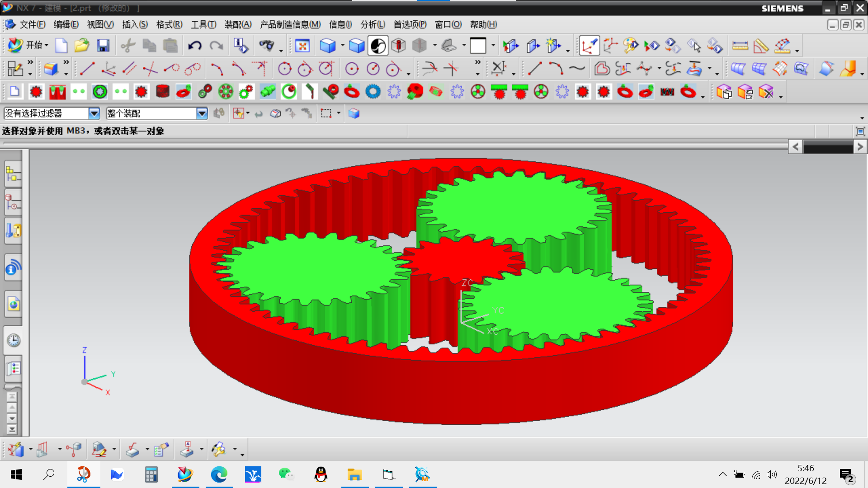The image size is (868, 488).
Task: Open the 首选项(P) menu
Action: click(410, 24)
